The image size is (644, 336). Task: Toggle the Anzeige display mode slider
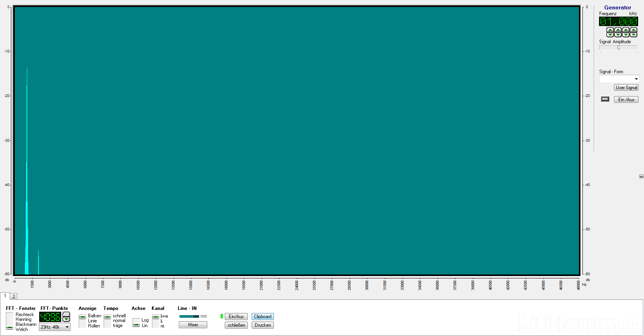pos(82,321)
